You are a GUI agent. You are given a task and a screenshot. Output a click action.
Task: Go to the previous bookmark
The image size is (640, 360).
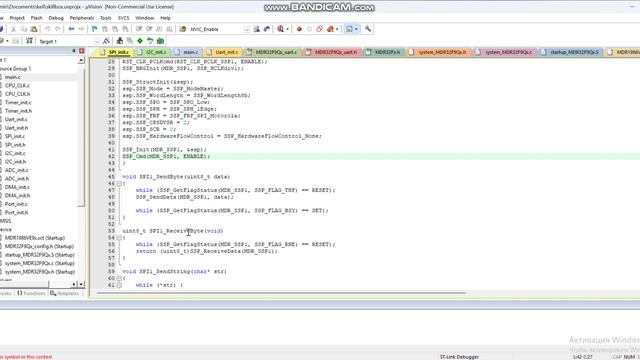pyautogui.click(x=105, y=29)
